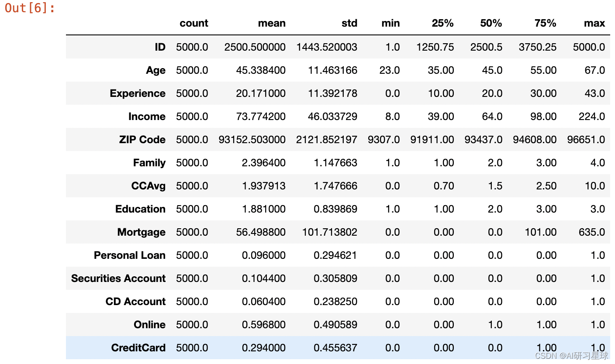Select ID std value 1443.520003
This screenshot has width=615, height=364.
[327, 47]
